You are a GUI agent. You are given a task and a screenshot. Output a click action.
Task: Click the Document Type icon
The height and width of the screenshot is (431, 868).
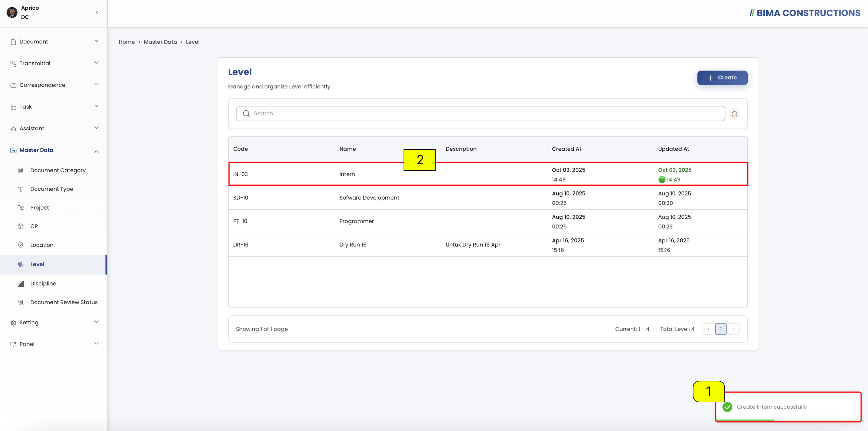click(21, 189)
